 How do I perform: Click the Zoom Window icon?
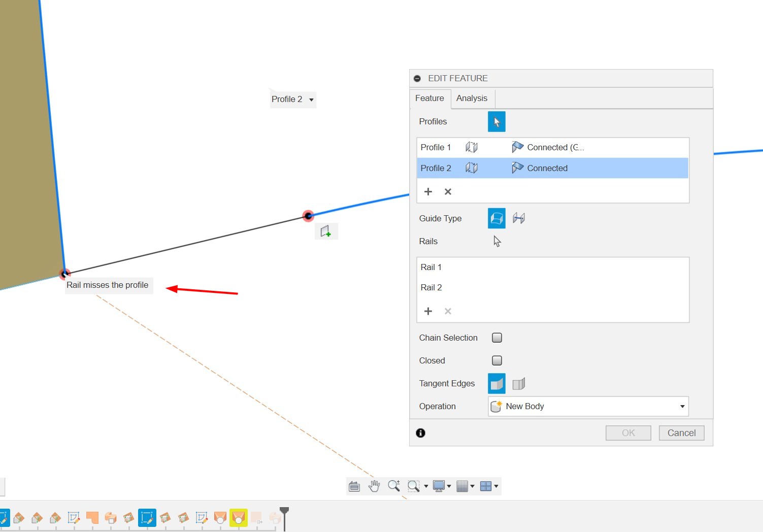pyautogui.click(x=414, y=486)
